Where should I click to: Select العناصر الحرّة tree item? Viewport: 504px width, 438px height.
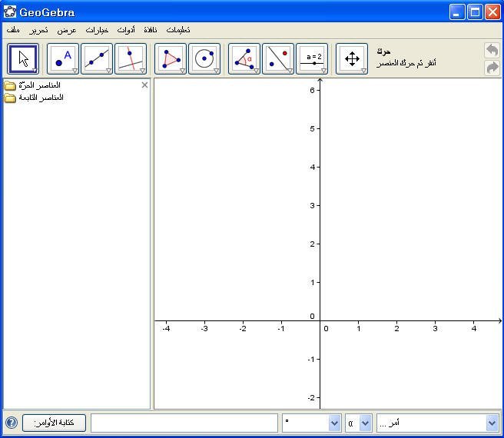click(x=39, y=85)
